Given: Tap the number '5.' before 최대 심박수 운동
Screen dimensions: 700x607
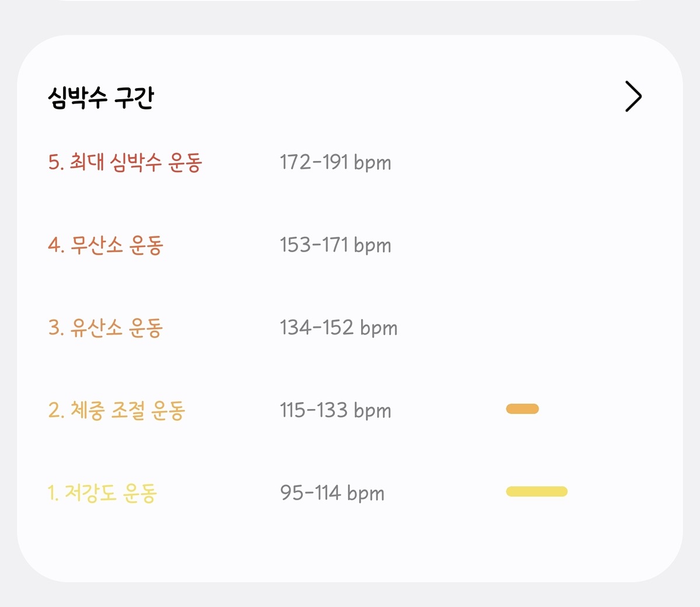Looking at the screenshot, I should click(x=55, y=162).
